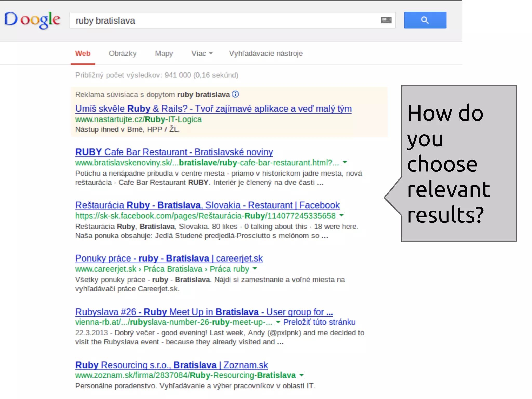Expand arrow next to vienna-rb.at URL
Screen dimensions: 532x399
coord(278,322)
